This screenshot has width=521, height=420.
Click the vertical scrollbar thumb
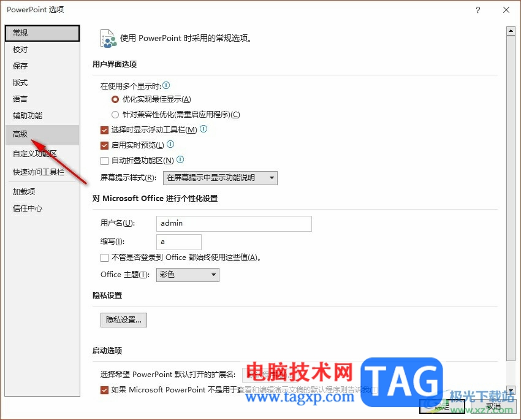click(x=511, y=197)
